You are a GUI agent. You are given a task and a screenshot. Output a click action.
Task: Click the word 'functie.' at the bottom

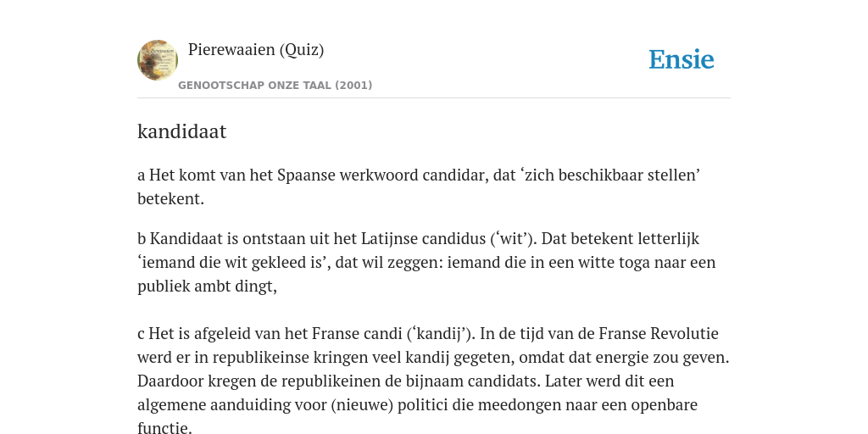click(x=165, y=428)
